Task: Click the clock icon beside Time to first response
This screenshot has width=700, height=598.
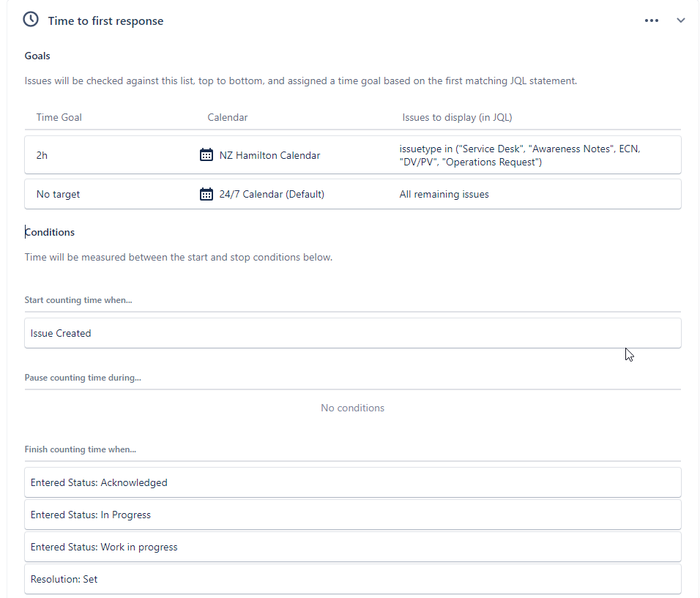Action: pyautogui.click(x=31, y=20)
